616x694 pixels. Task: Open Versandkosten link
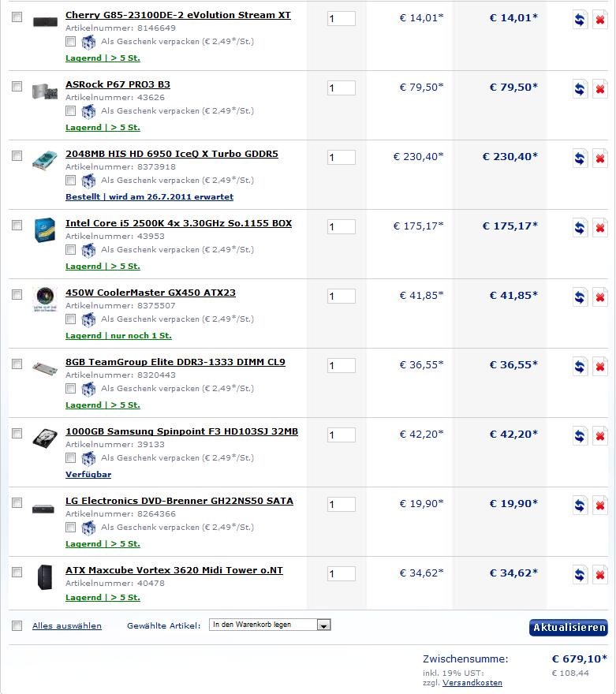472,682
